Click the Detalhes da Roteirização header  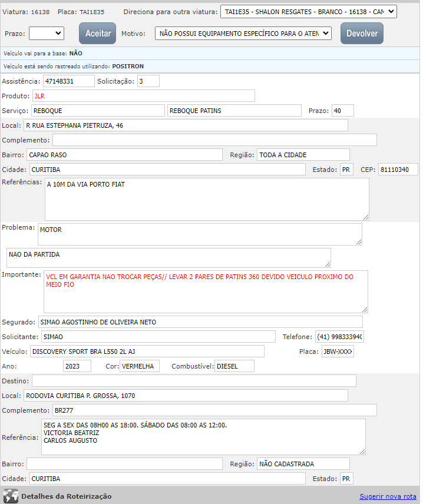pyautogui.click(x=66, y=496)
